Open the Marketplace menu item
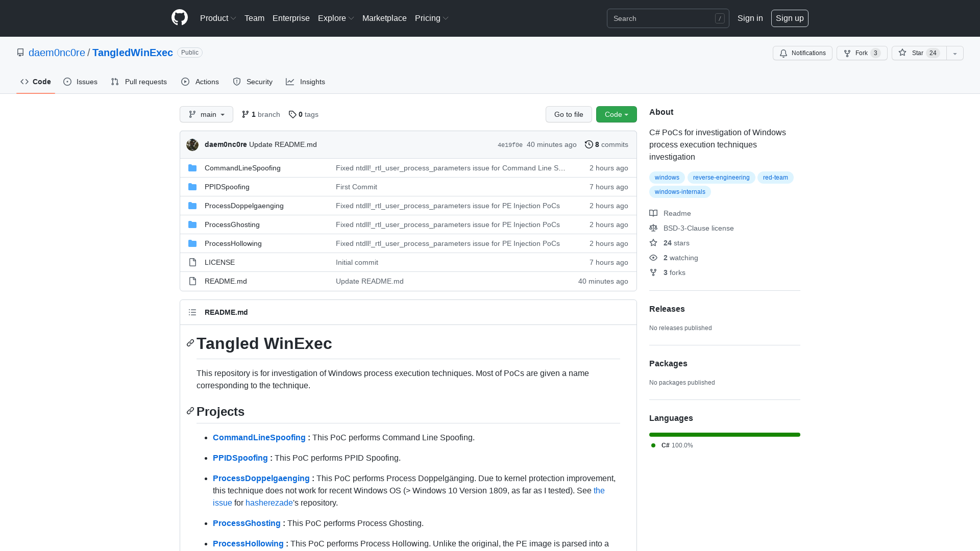Viewport: 980px width, 551px height. pyautogui.click(x=384, y=18)
